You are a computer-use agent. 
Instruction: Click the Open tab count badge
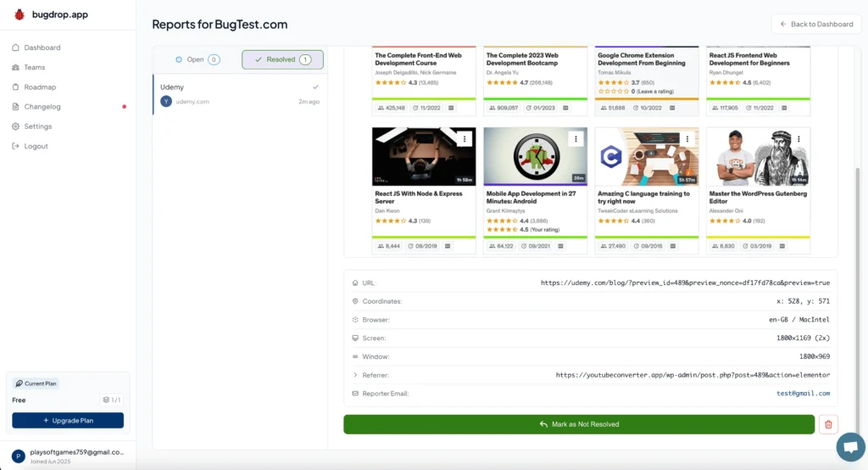coord(214,59)
